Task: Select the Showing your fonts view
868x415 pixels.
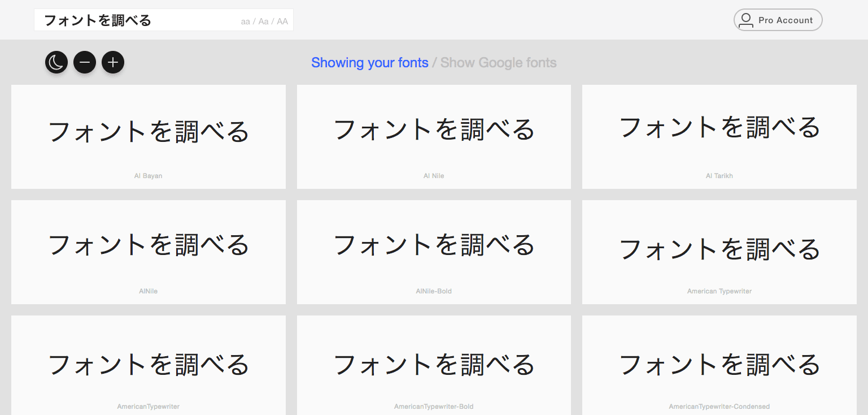Action: point(370,63)
